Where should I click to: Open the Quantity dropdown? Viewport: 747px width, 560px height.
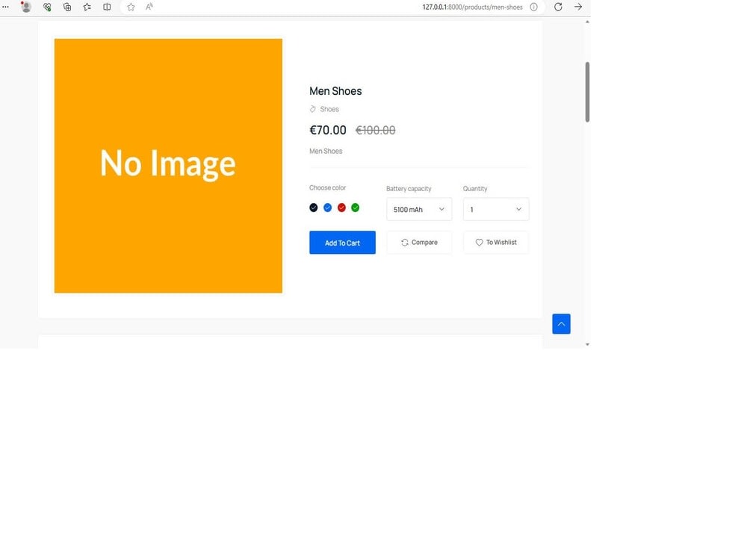(x=496, y=210)
